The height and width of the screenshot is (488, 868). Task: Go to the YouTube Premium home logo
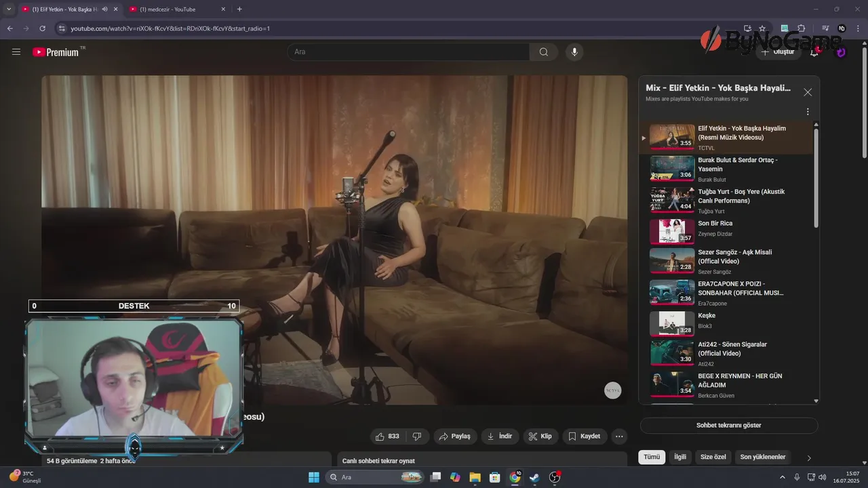tap(56, 52)
